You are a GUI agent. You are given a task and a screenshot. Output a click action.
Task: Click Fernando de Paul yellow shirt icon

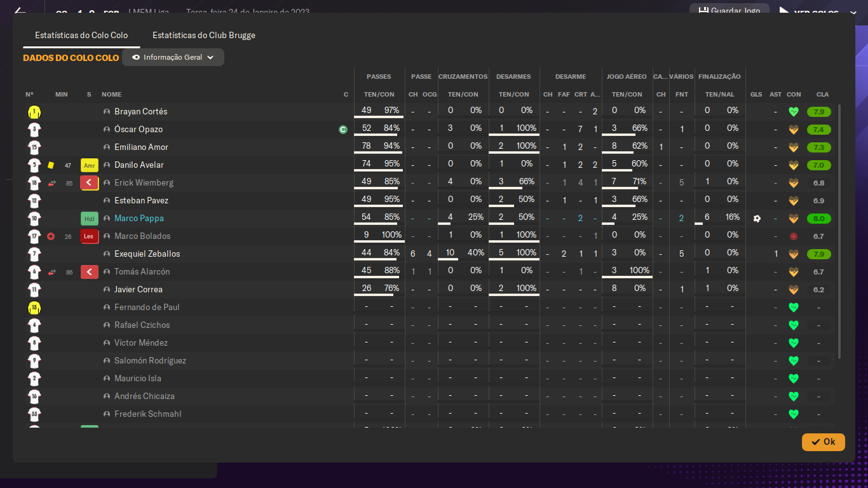click(x=34, y=308)
